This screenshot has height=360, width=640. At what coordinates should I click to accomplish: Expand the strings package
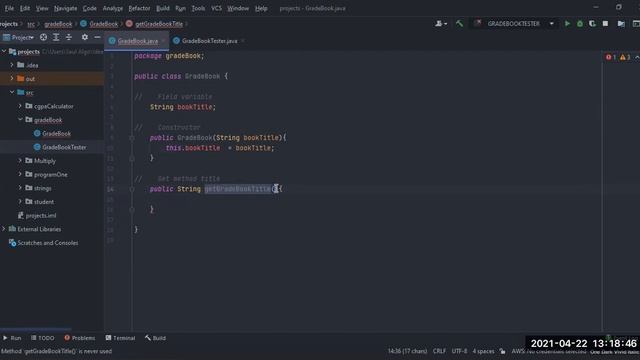(20, 188)
